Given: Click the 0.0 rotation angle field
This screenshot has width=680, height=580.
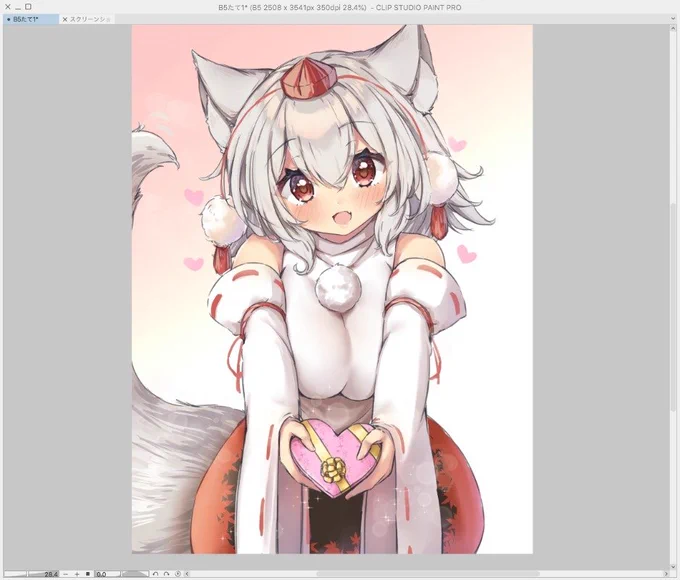Looking at the screenshot, I should pos(107,574).
